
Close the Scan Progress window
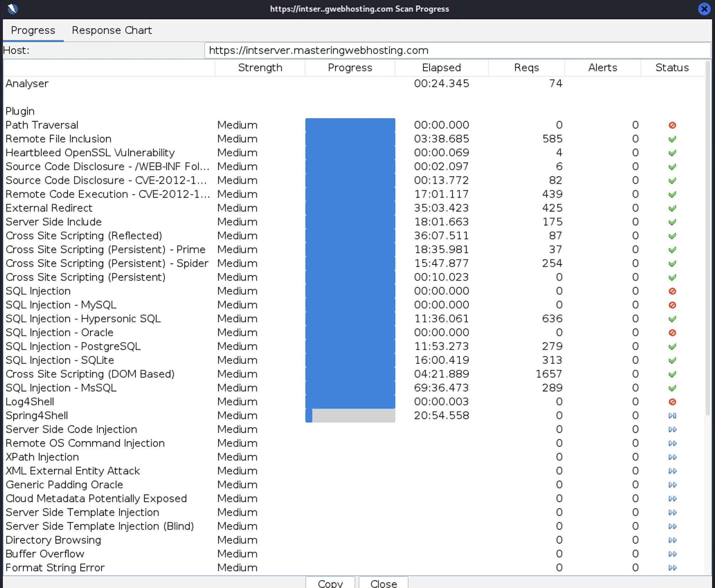704,9
